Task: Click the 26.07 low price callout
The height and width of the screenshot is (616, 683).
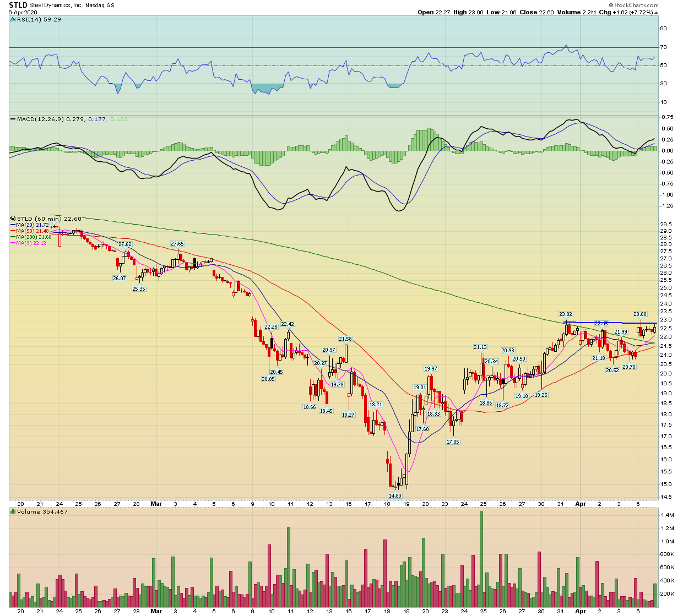Action: pyautogui.click(x=120, y=279)
